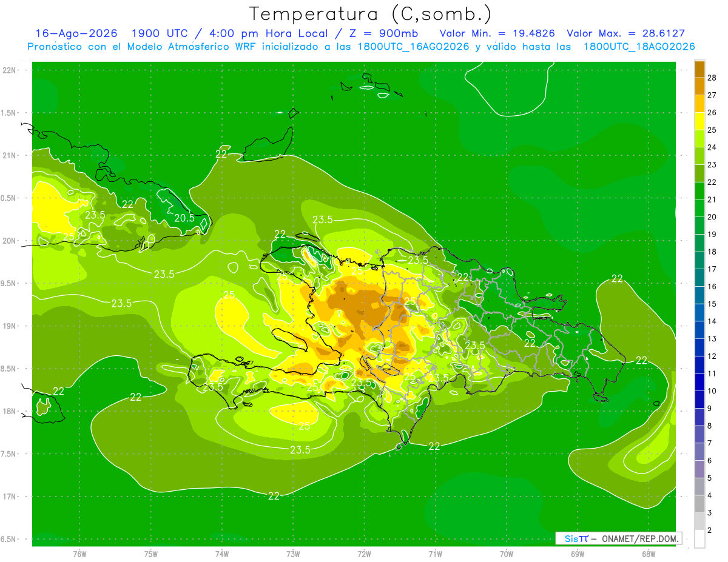Image resolution: width=728 pixels, height=562 pixels.
Task: Click the '68W' longitude axis label
Action: (x=649, y=554)
